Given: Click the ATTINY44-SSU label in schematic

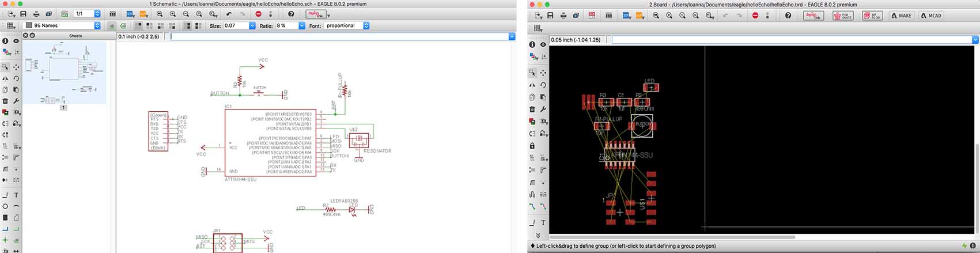Looking at the screenshot, I should click(x=241, y=179).
